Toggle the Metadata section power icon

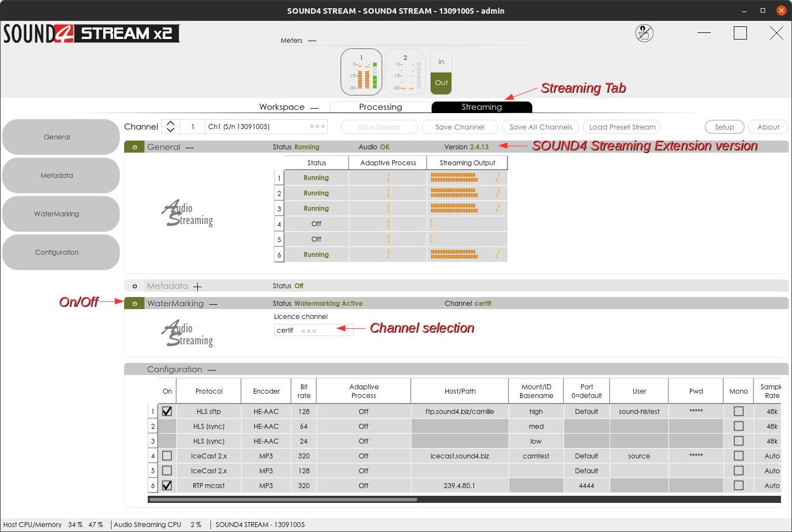tap(135, 286)
